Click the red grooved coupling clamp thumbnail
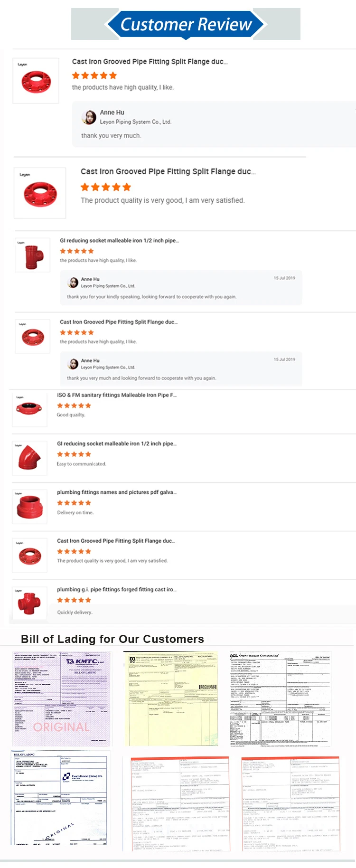356x868 pixels. point(29,408)
